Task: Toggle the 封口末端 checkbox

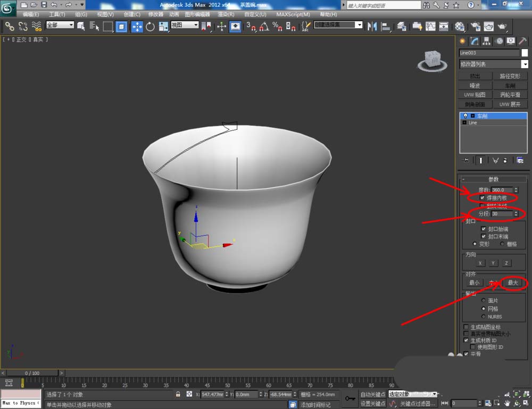Action: pos(484,236)
